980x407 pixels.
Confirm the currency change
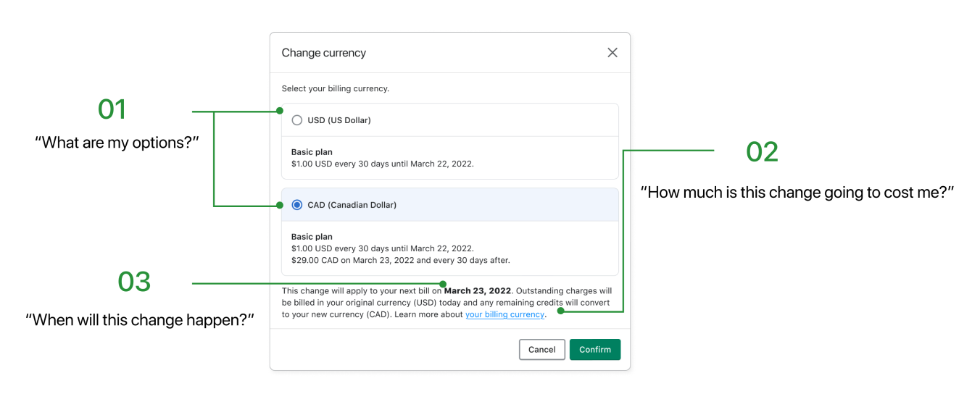point(595,350)
